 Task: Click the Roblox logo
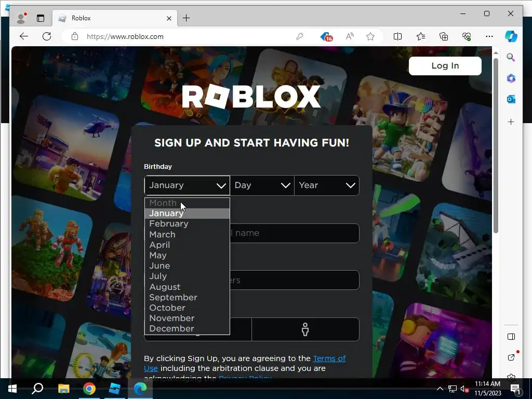(251, 96)
